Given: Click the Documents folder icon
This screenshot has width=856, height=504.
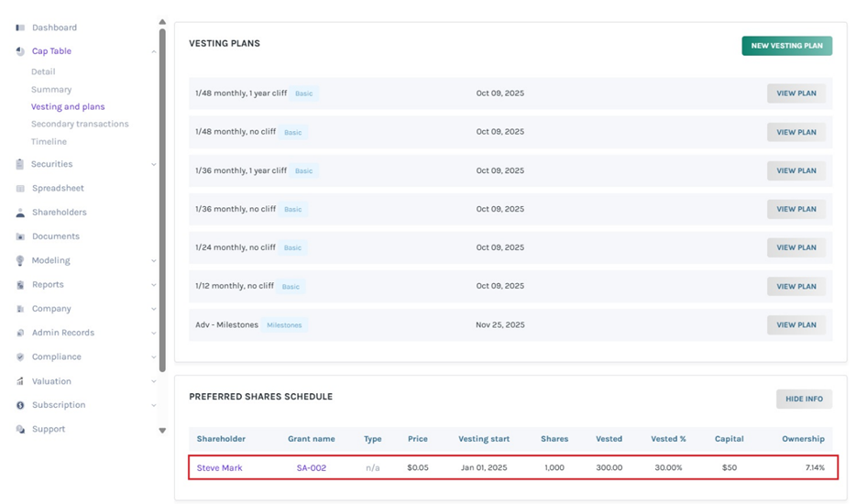Looking at the screenshot, I should click(20, 236).
